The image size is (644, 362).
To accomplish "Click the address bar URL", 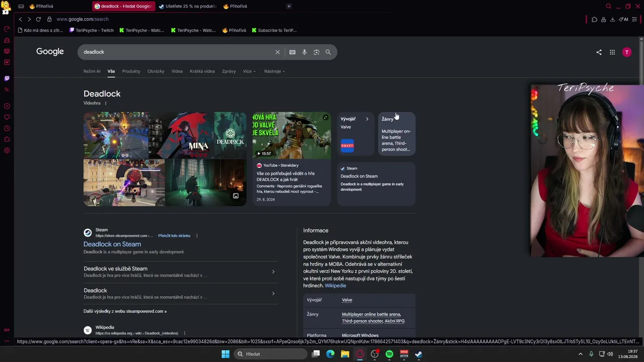I will (83, 19).
